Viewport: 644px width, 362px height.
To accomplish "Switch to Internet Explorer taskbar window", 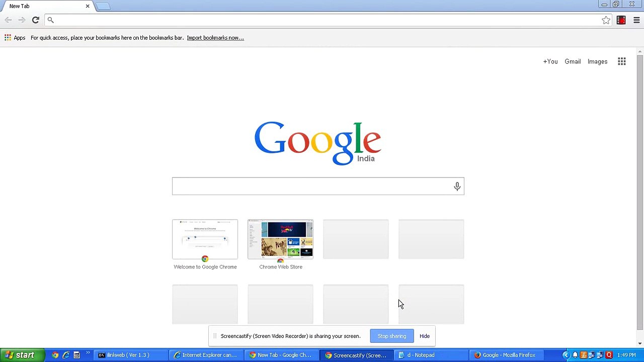I will pos(206,355).
